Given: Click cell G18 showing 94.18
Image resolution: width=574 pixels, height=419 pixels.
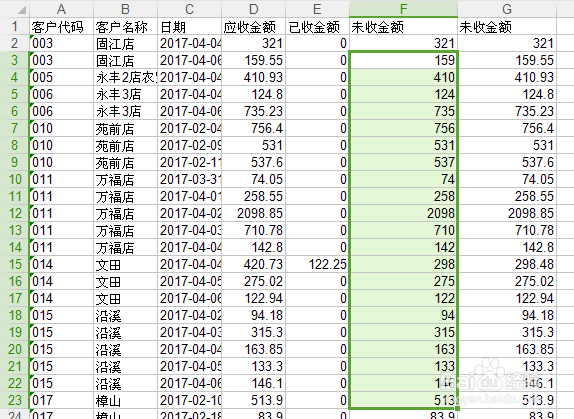Looking at the screenshot, I should (x=507, y=315).
